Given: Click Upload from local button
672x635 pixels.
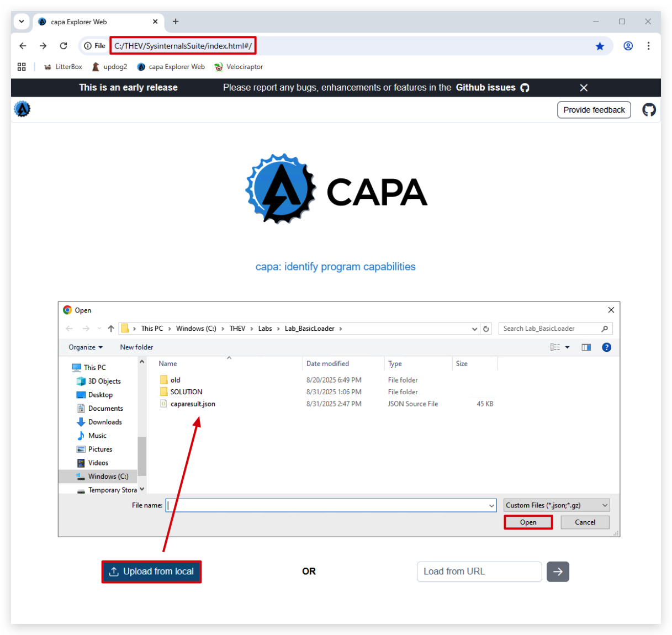Looking at the screenshot, I should tap(151, 571).
